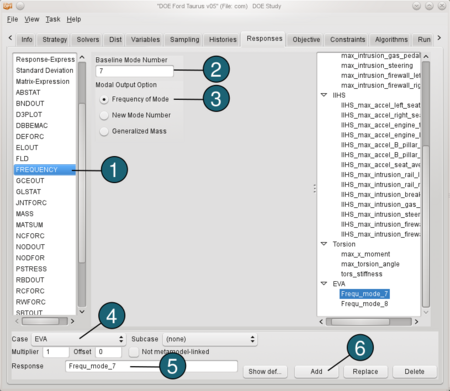
Task: Click the tab bar left scroll arrow
Action: 10,38
